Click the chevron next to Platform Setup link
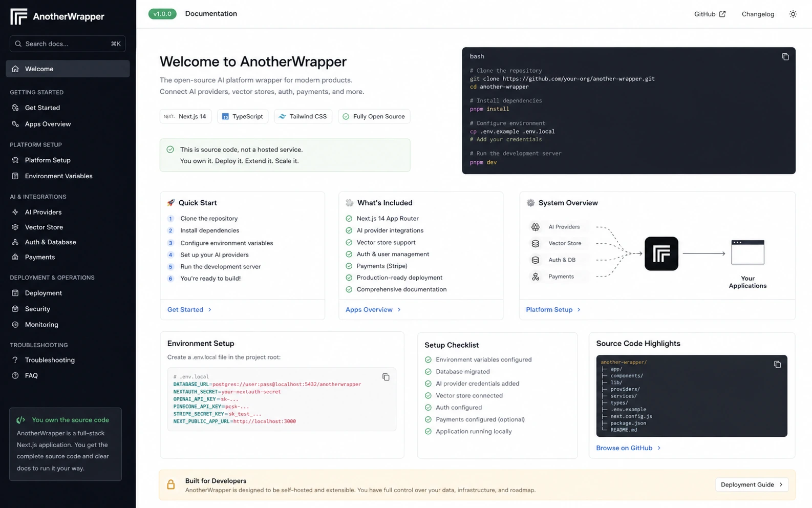Screen dimensions: 812x508 (x=579, y=310)
